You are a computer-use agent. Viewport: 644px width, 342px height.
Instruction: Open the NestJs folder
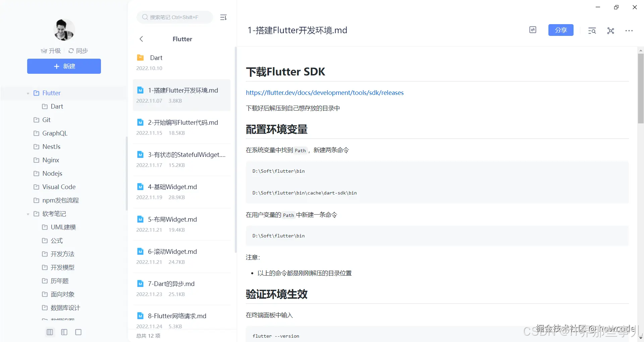(51, 147)
